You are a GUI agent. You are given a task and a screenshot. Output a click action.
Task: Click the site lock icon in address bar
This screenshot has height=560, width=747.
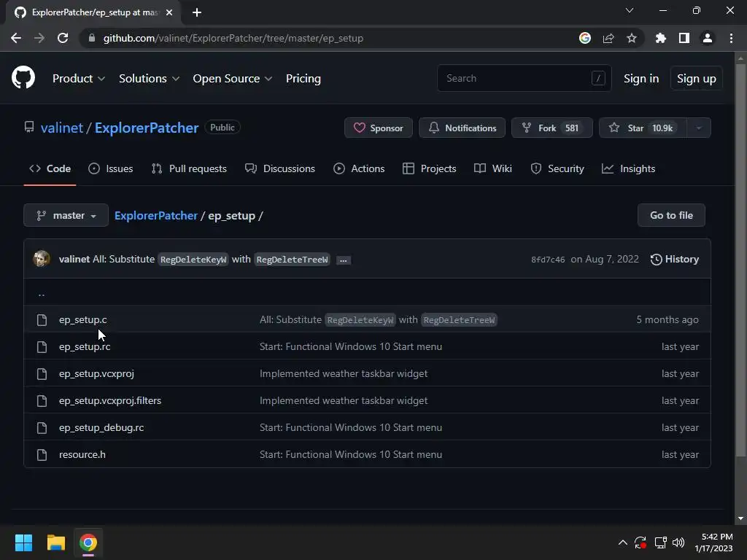point(92,38)
